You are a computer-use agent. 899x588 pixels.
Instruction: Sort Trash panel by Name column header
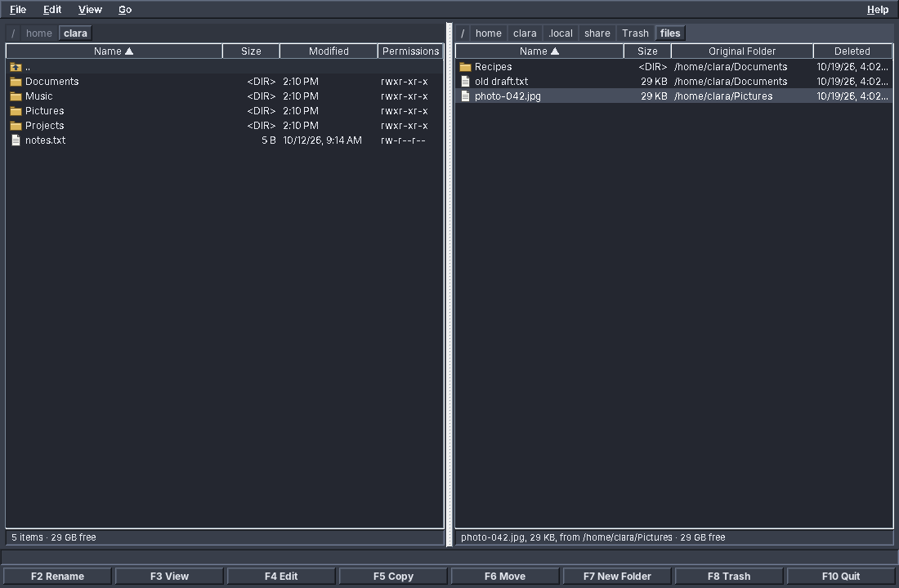pos(539,51)
